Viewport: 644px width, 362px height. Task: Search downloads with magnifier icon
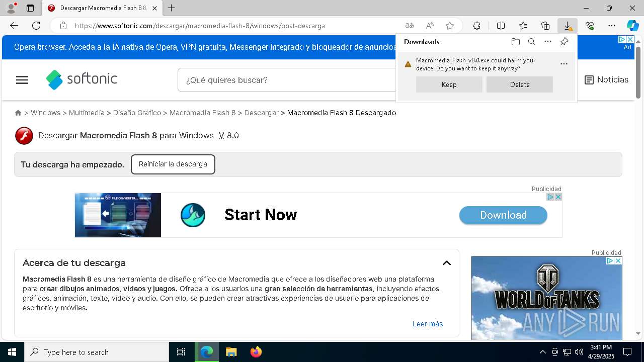pos(531,42)
